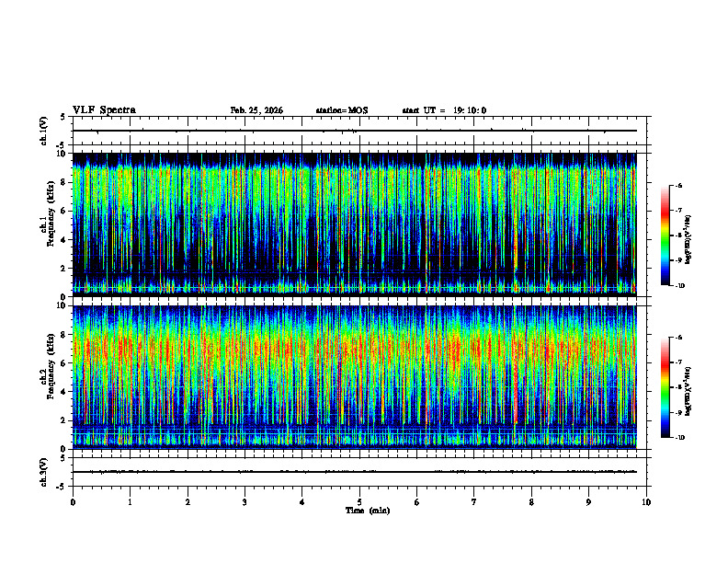728x563 pixels.
Task: Click the "ch.3(V)" axis label
Action: pyautogui.click(x=44, y=472)
